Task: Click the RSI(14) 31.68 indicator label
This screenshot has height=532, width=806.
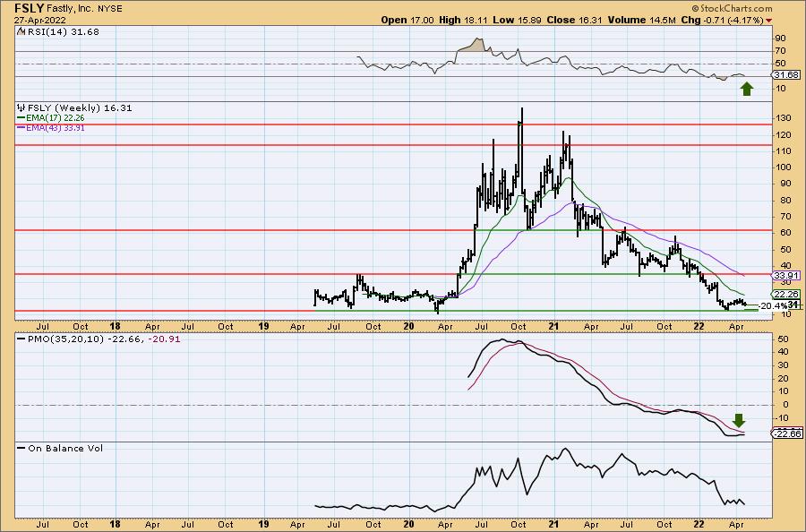Action: coord(62,32)
